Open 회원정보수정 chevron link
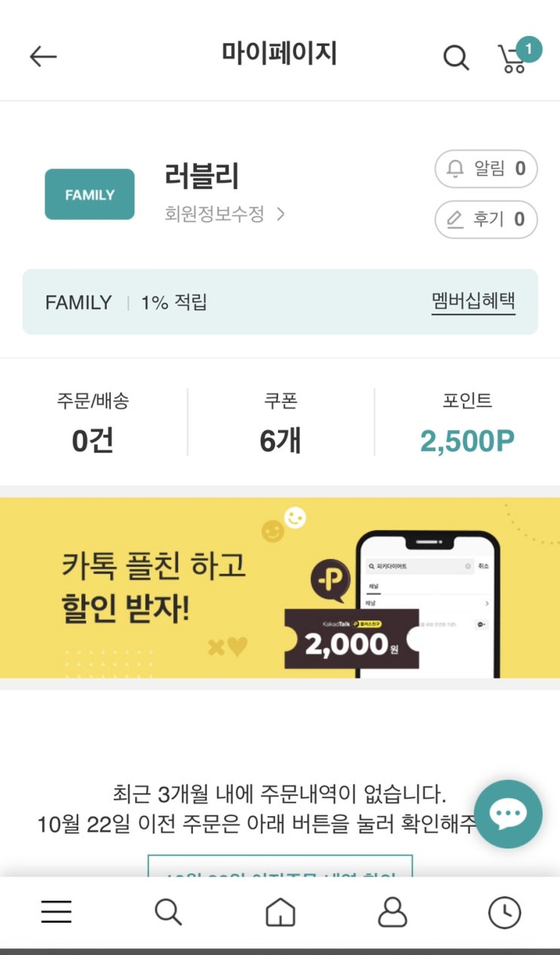This screenshot has height=955, width=560. [x=225, y=214]
